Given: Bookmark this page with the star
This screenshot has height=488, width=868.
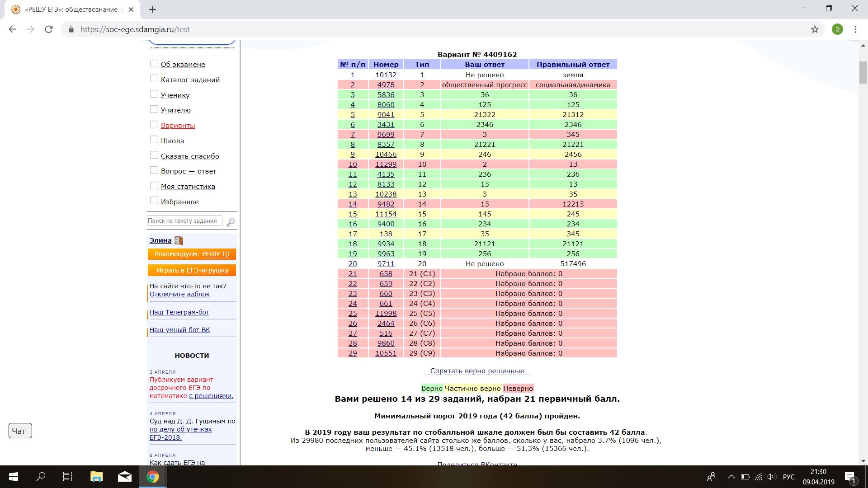Looking at the screenshot, I should pos(815,29).
